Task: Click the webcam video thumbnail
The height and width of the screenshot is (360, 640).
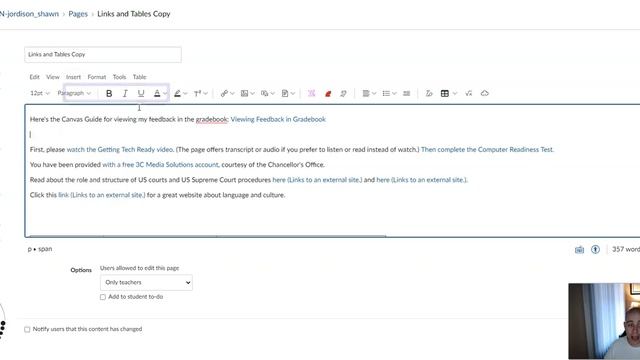Action: click(604, 321)
